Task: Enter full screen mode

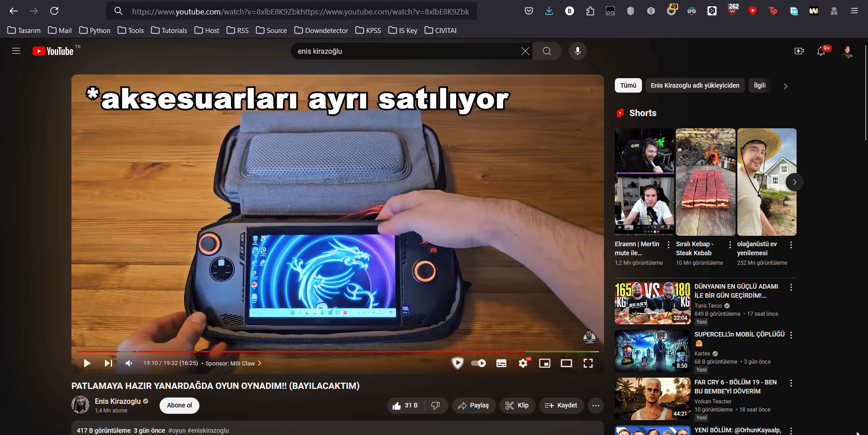Action: click(x=588, y=363)
